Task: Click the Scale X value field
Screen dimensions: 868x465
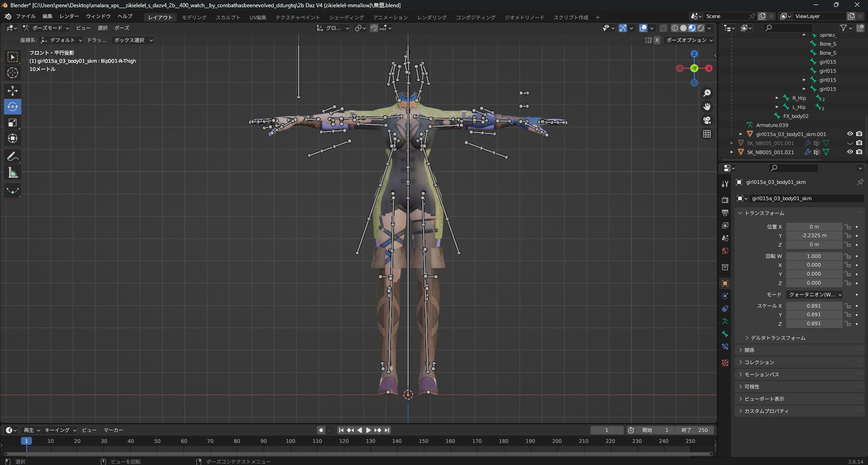Action: [x=814, y=306]
